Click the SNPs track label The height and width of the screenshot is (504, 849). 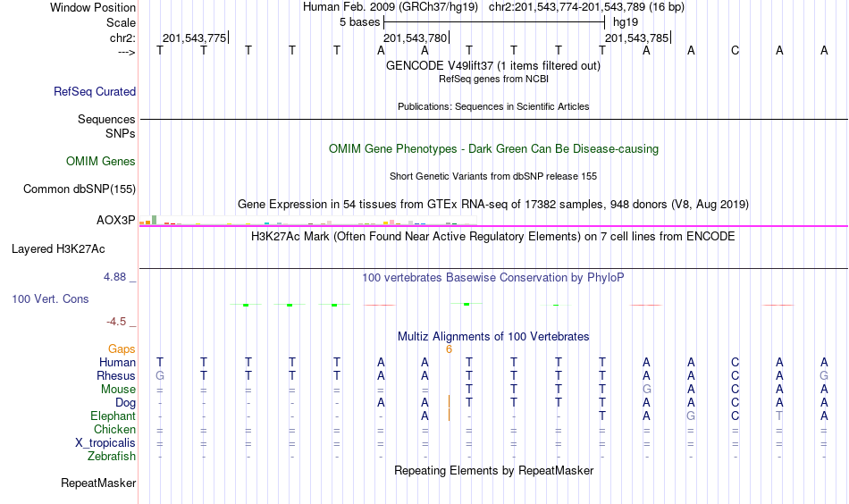(x=121, y=134)
